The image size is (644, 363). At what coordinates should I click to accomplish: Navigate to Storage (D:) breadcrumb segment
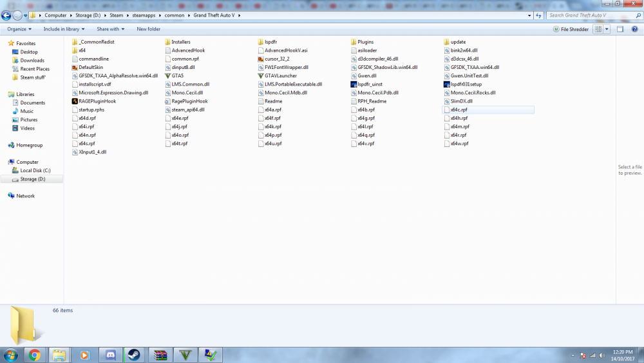tap(88, 15)
